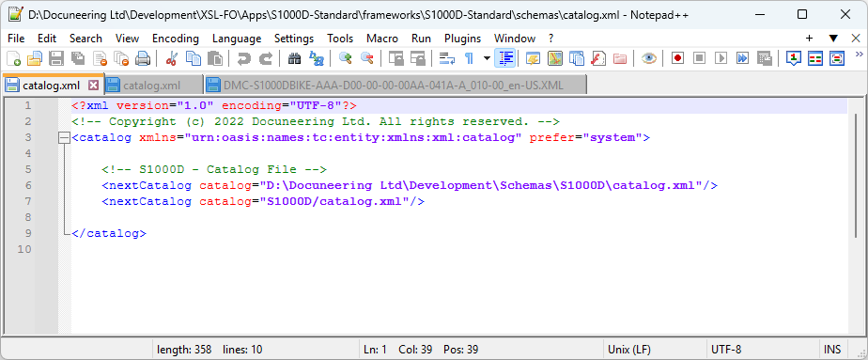Open the Edit menu

[x=47, y=39]
